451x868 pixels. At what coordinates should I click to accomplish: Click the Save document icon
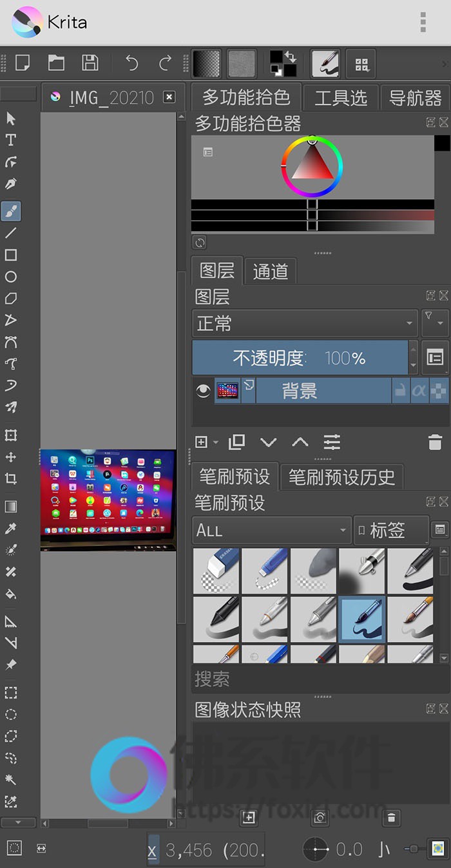90,62
